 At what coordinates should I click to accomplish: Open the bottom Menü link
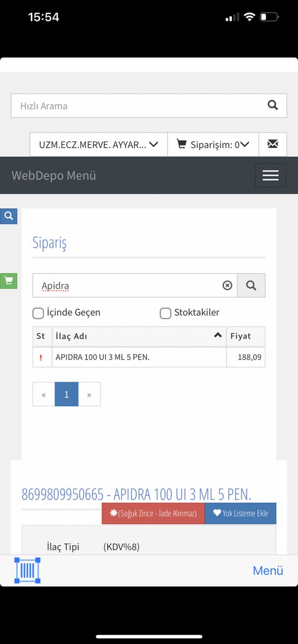(268, 570)
